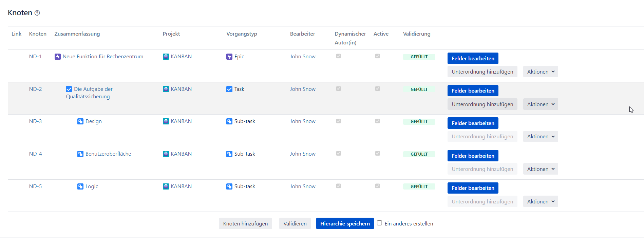
Task: Open the Aktionen dropdown for ND-1
Action: click(540, 72)
